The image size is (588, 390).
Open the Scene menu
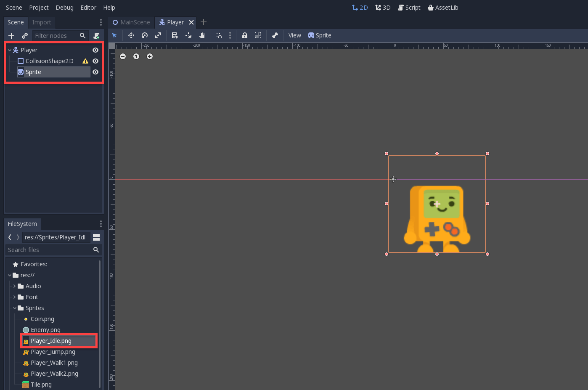click(14, 8)
